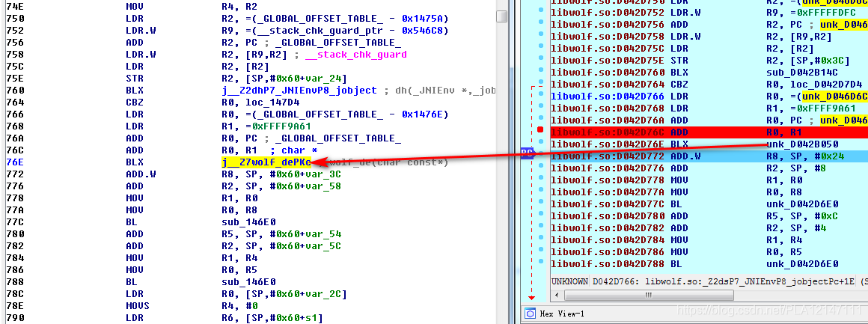Click status text _Z2dsP7_JNIEnvP8_jobjectPc+1E
868x324 pixels.
(x=780, y=282)
